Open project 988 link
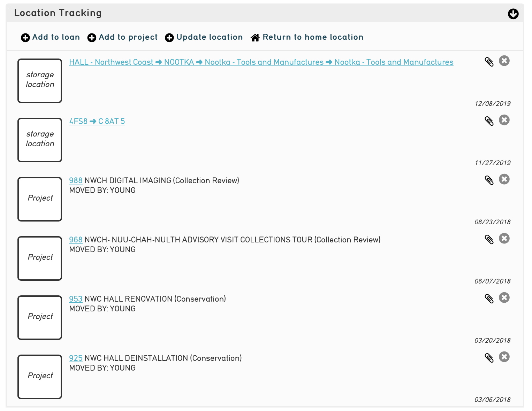The image size is (532, 411). (x=76, y=181)
